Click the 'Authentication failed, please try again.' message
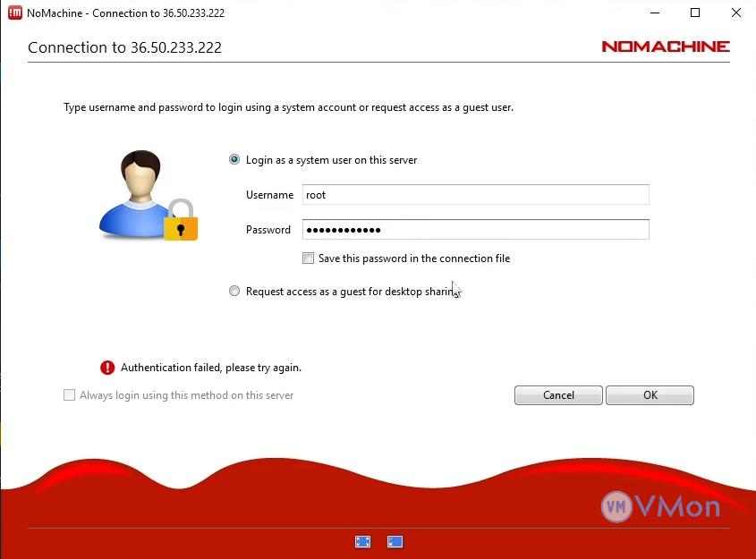 tap(211, 368)
